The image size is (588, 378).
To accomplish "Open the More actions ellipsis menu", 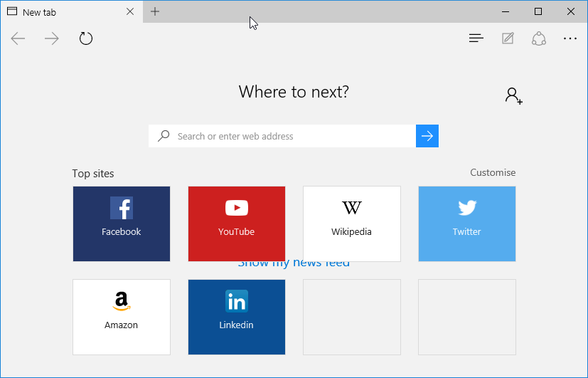I will 570,38.
